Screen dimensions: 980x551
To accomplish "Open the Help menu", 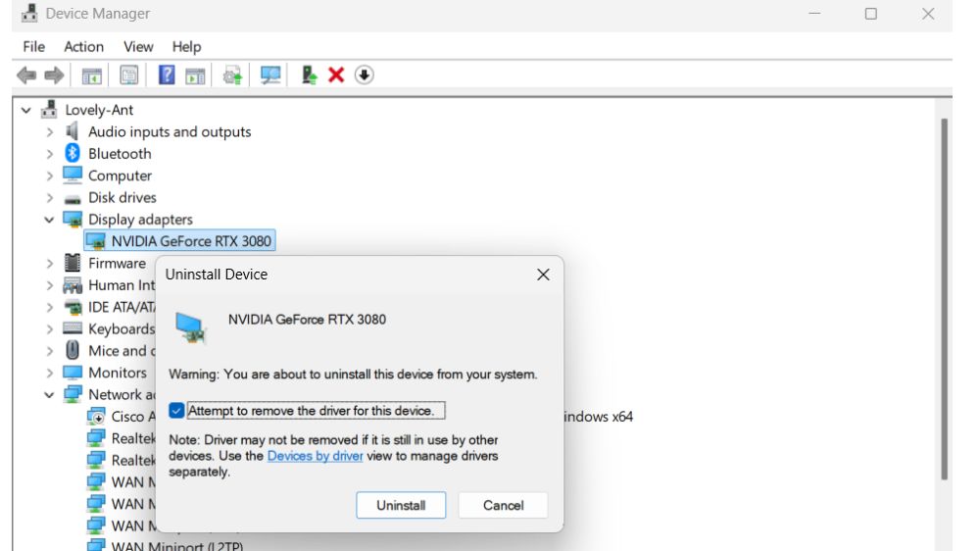I will point(186,46).
